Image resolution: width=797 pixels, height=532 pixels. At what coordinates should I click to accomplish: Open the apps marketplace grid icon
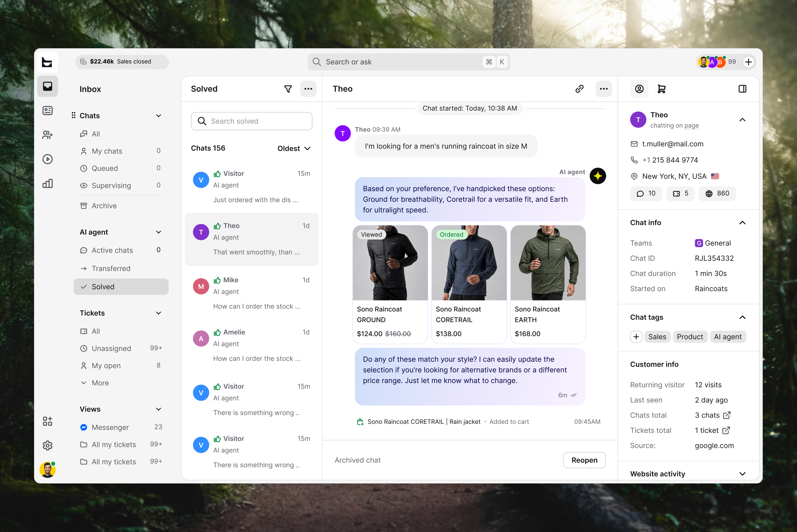48,421
